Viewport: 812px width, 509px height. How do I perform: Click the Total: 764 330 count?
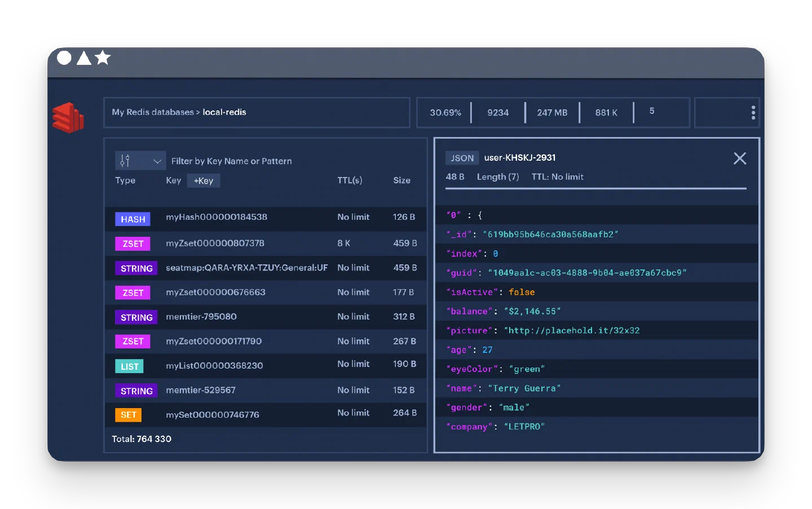142,439
